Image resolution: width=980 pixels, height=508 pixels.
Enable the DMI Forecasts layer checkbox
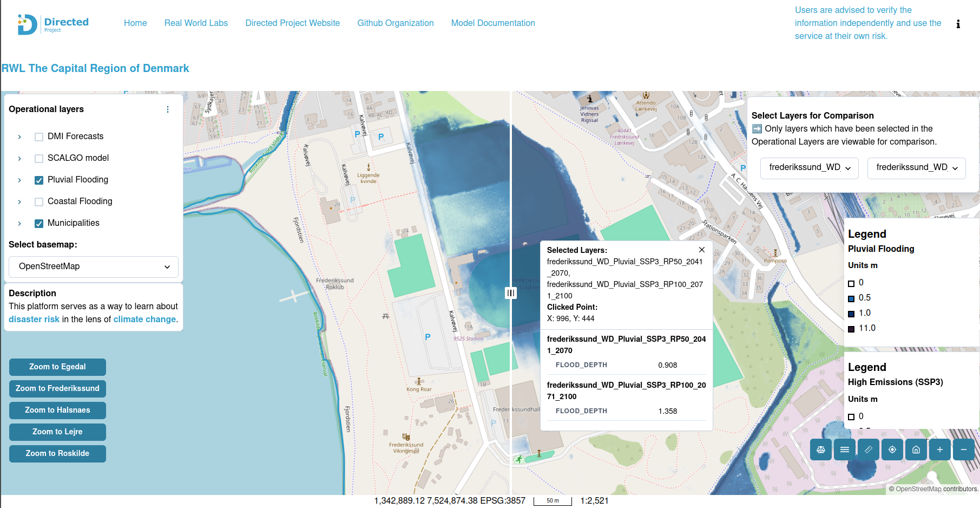pos(39,137)
